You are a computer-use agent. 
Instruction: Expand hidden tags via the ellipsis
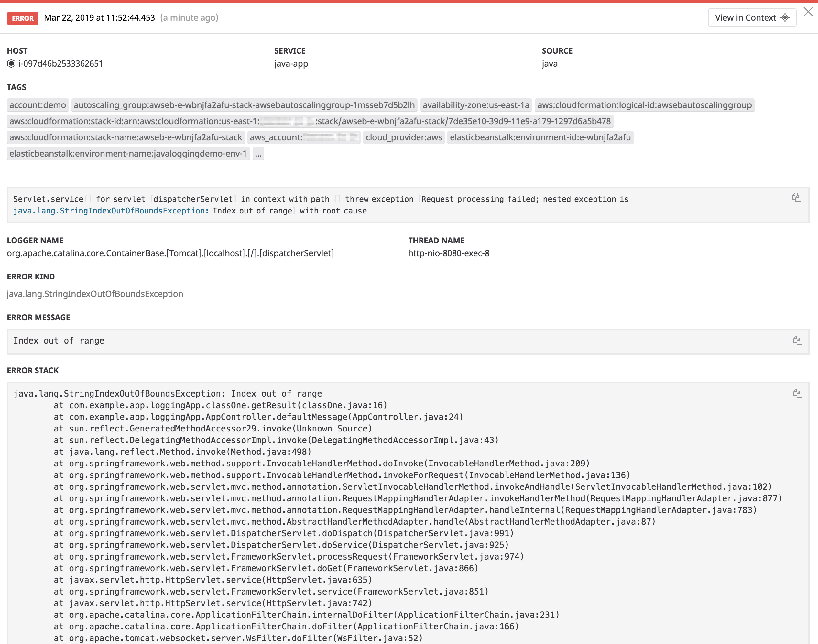(x=258, y=153)
